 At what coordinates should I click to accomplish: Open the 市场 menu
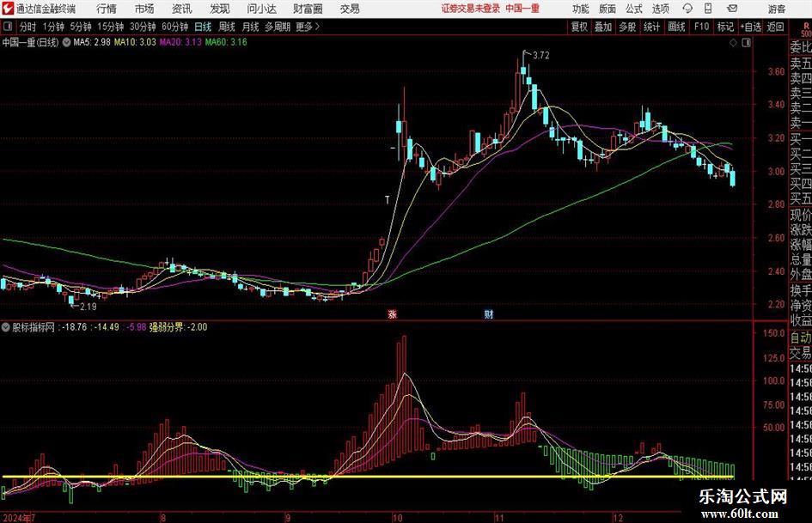pyautogui.click(x=144, y=9)
